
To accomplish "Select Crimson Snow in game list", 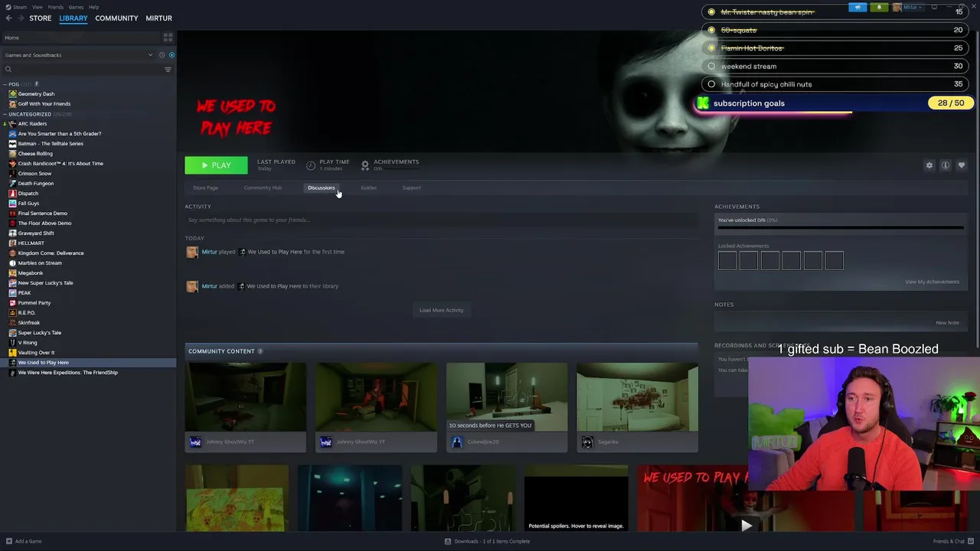I will [x=34, y=174].
